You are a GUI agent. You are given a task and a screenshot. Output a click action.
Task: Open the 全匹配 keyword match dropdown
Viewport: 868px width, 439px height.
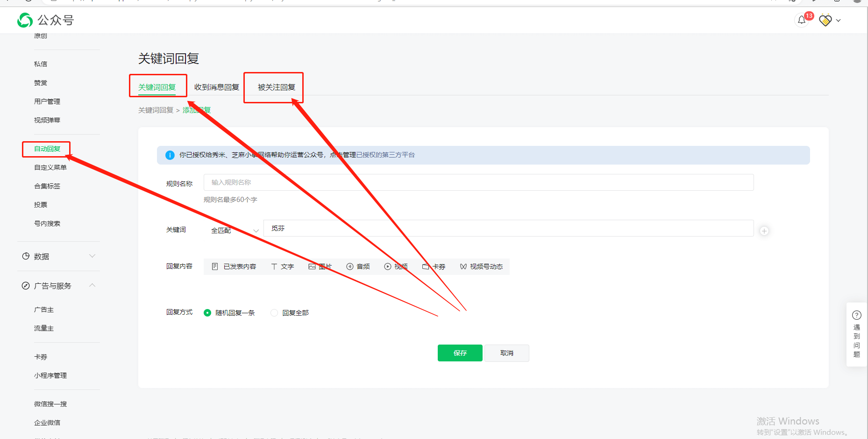(235, 230)
